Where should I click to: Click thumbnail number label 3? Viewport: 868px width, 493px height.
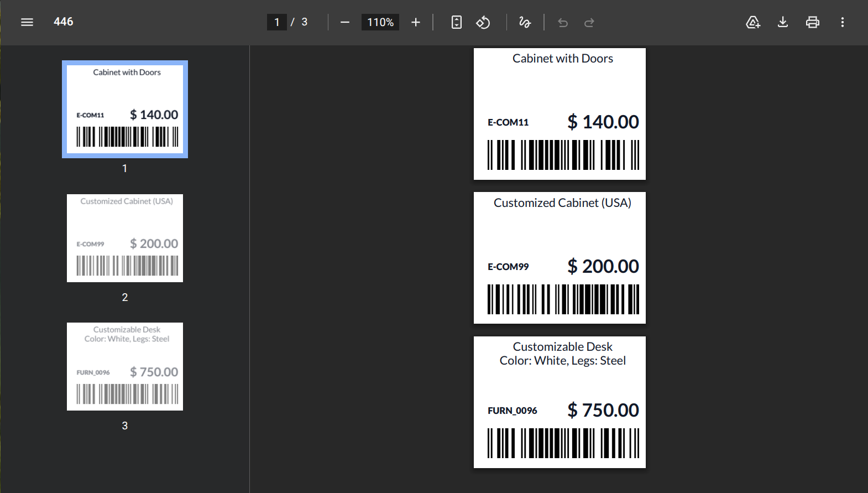125,425
